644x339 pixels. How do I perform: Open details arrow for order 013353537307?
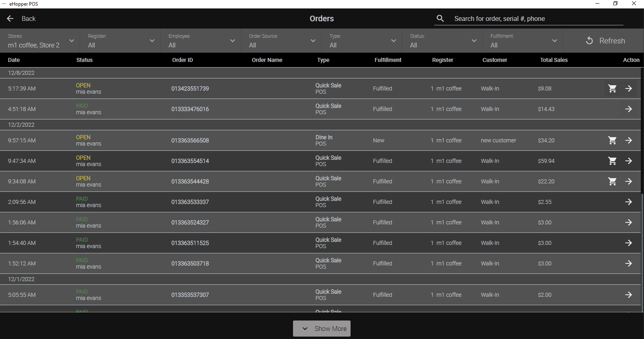point(629,295)
